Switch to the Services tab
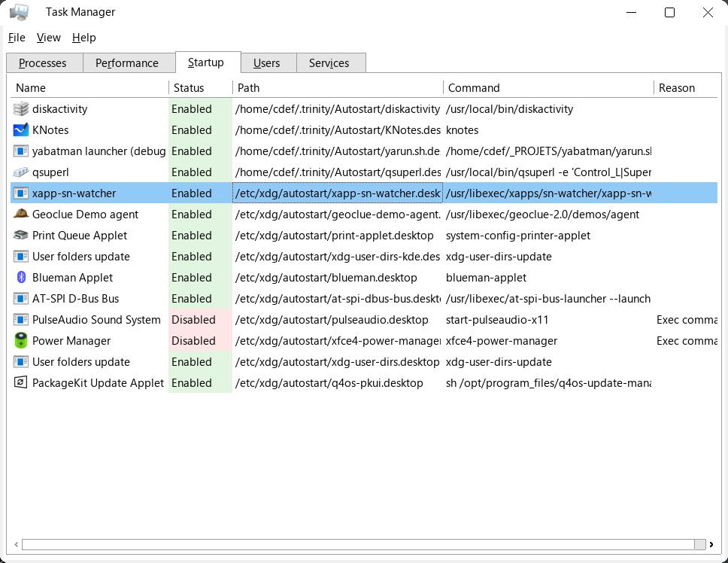This screenshot has height=563, width=728. point(331,63)
